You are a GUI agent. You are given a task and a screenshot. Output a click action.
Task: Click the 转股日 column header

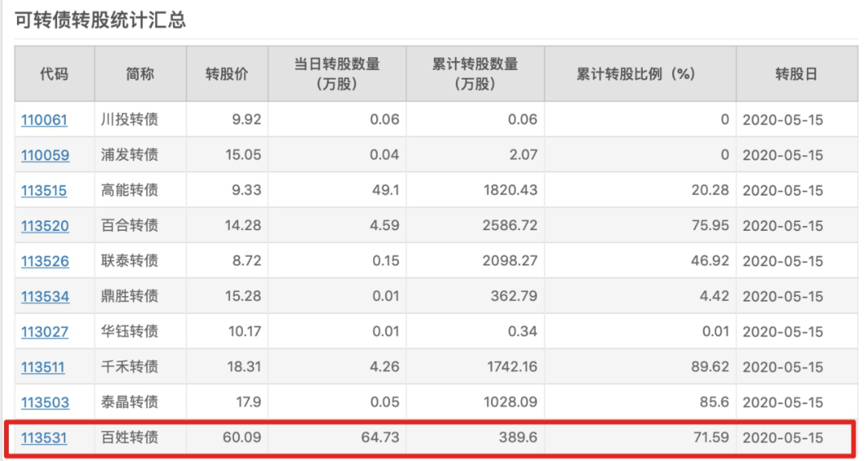click(796, 74)
